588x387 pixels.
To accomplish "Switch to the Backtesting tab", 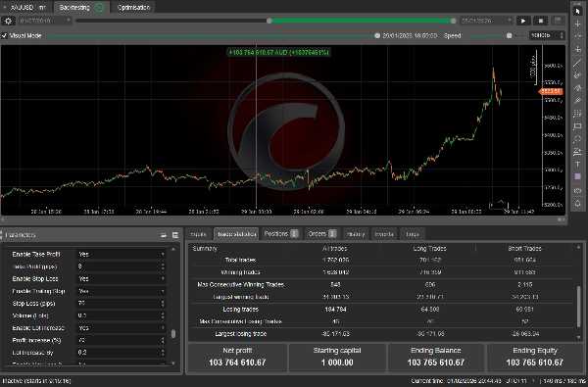I will [x=81, y=7].
